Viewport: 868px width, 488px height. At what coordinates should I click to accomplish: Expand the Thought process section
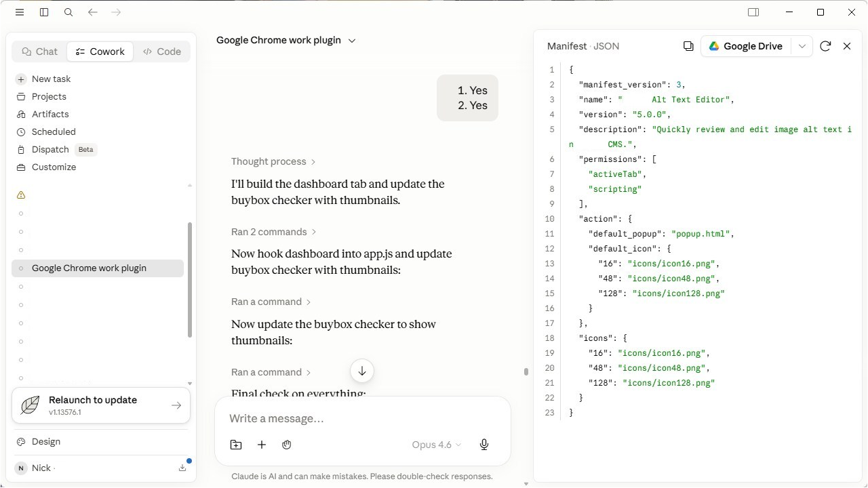[x=273, y=161]
